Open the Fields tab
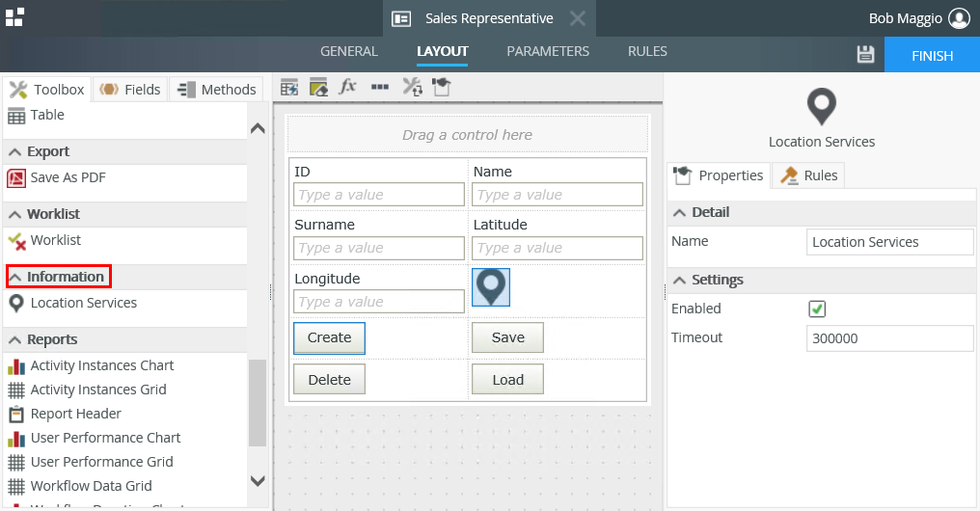This screenshot has height=511, width=980. 130,90
